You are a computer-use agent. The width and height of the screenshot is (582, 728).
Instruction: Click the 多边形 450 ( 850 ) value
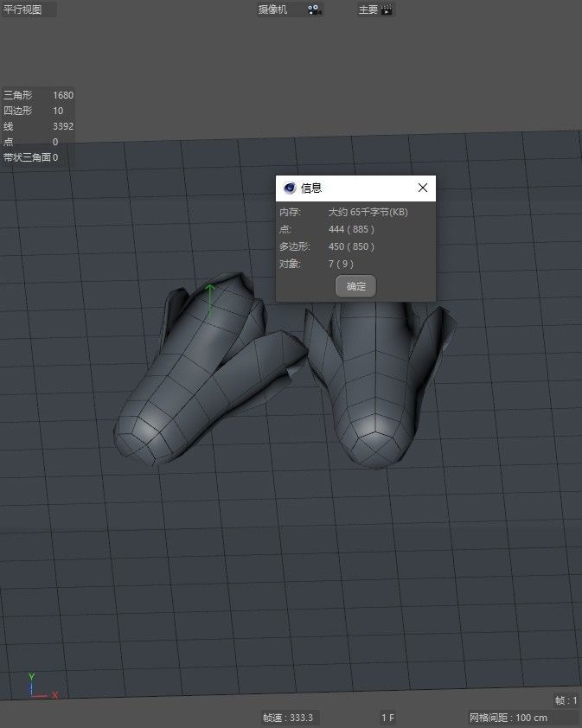click(351, 246)
